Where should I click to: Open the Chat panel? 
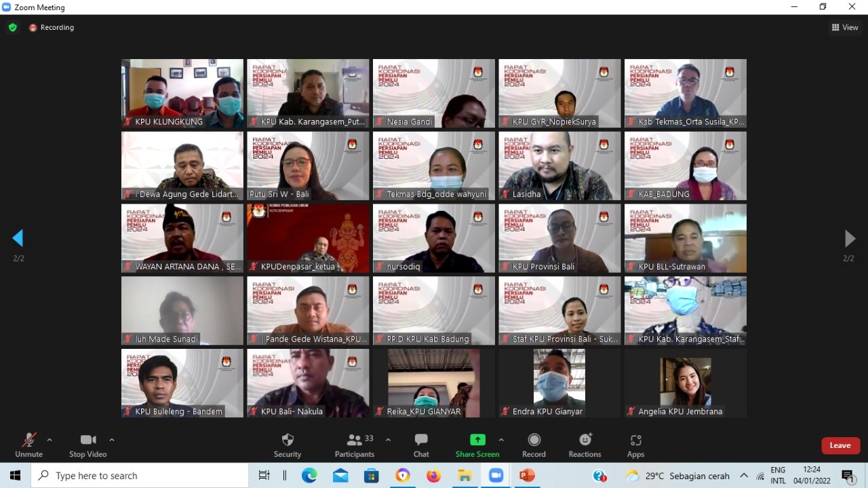coord(421,445)
